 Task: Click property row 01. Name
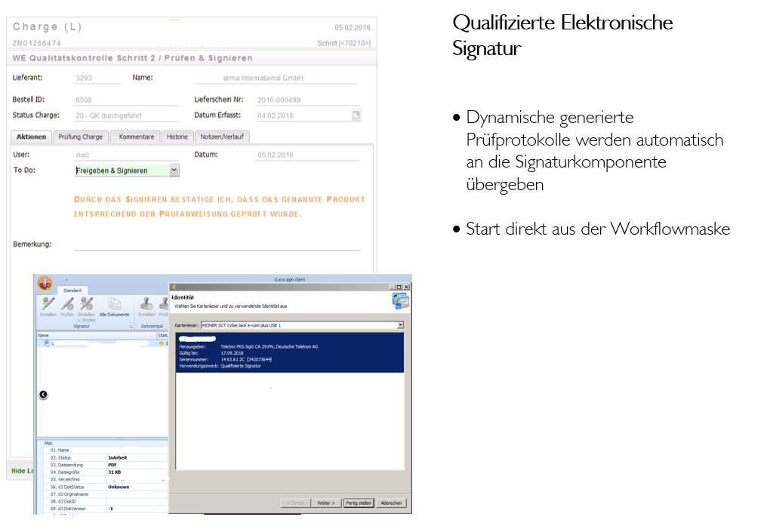106,451
